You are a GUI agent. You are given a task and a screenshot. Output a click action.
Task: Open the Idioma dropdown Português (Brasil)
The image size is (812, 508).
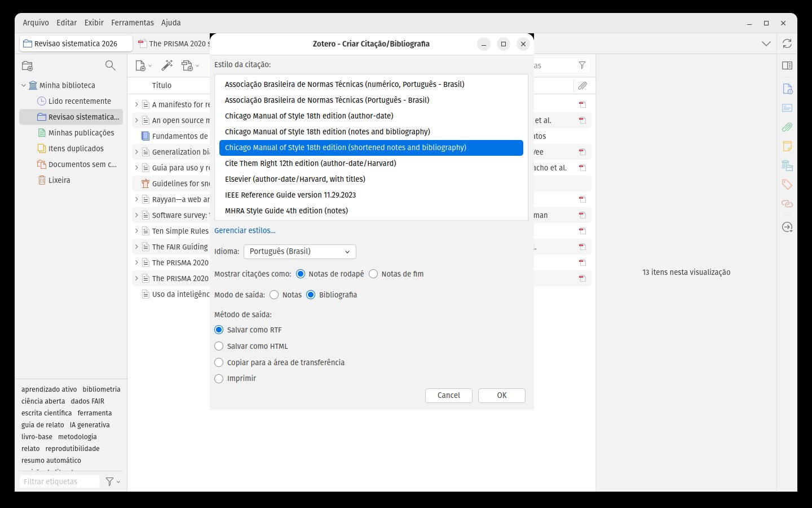[300, 251]
